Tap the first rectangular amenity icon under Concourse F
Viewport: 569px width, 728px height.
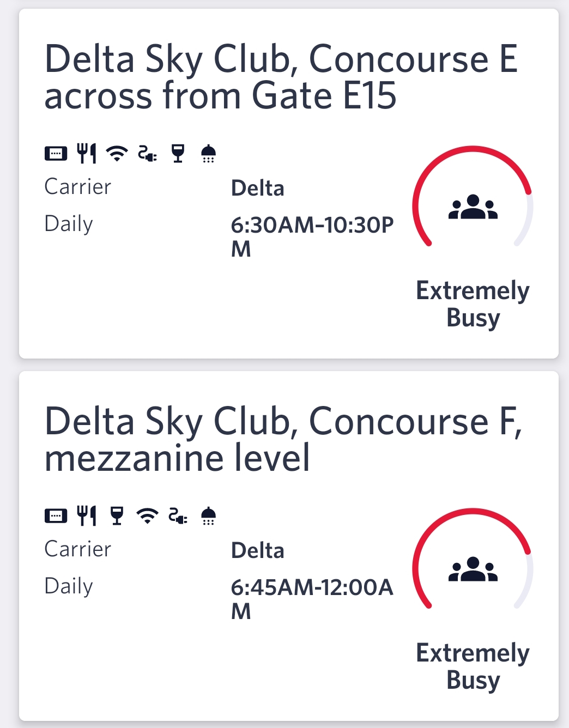[x=56, y=515]
